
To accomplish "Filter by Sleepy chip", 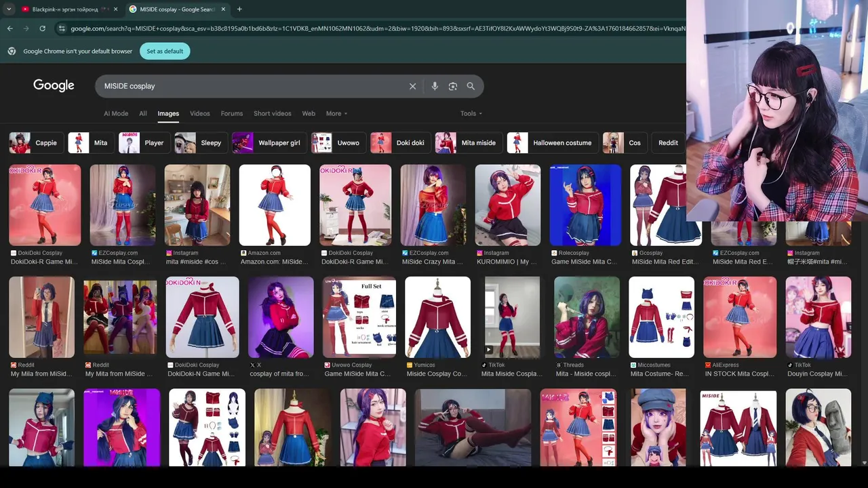I will click(201, 143).
